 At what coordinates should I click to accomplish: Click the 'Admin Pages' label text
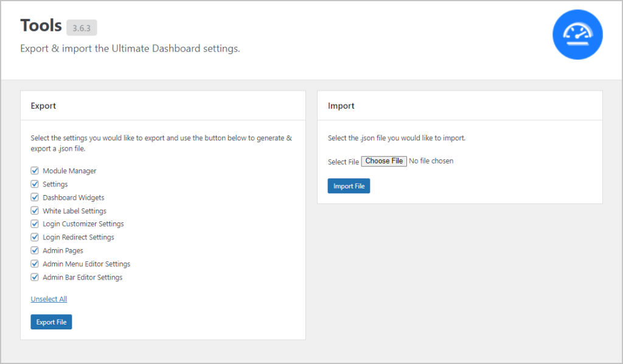pyautogui.click(x=63, y=251)
